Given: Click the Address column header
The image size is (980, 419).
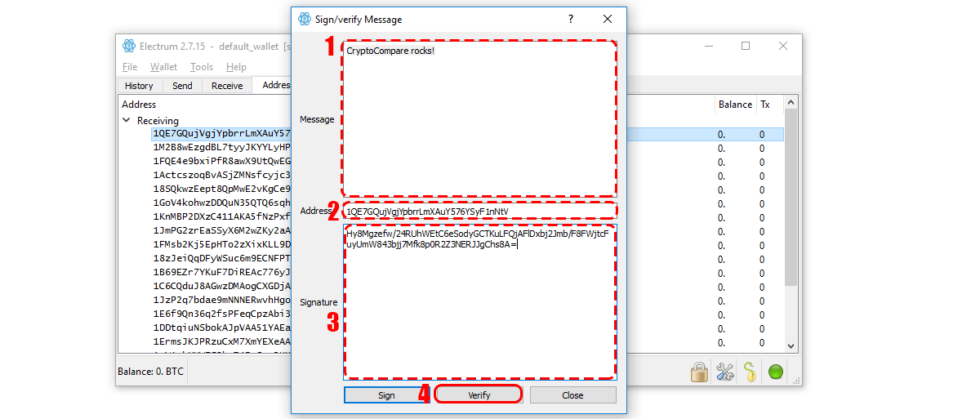Looking at the screenshot, I should click(139, 105).
